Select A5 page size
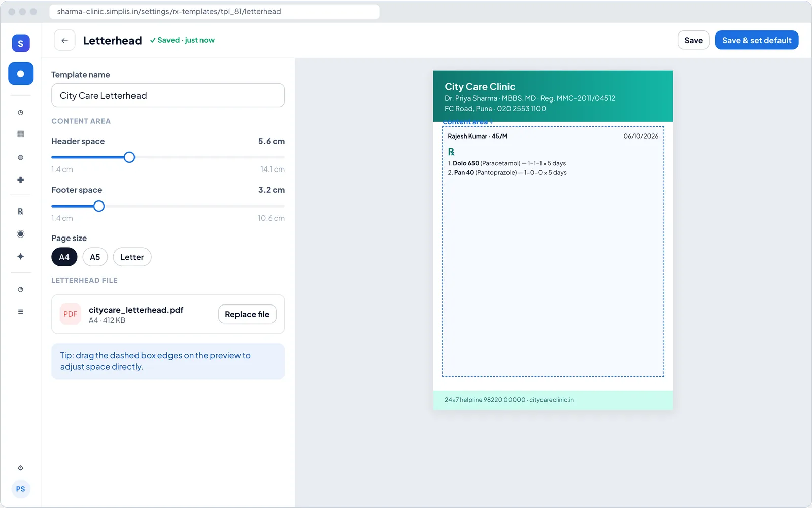 [95, 257]
